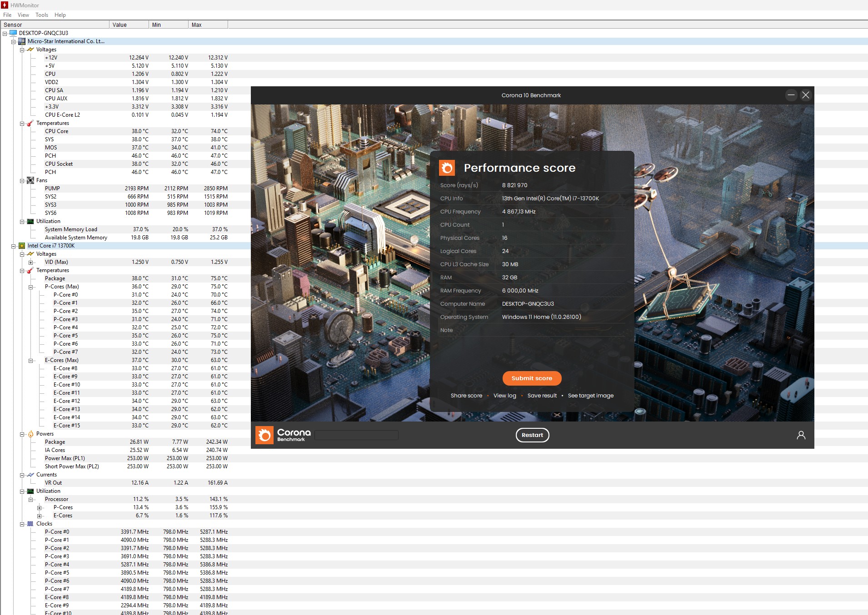The height and width of the screenshot is (615, 868).
Task: Collapse the Processor utilization group
Action: 30,499
